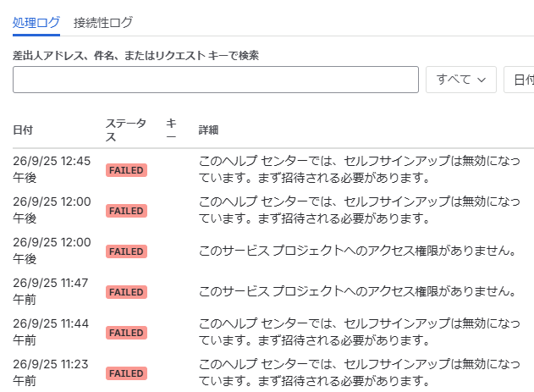Click the sender address search field
Viewport: 534px width, 392px height.
216,80
